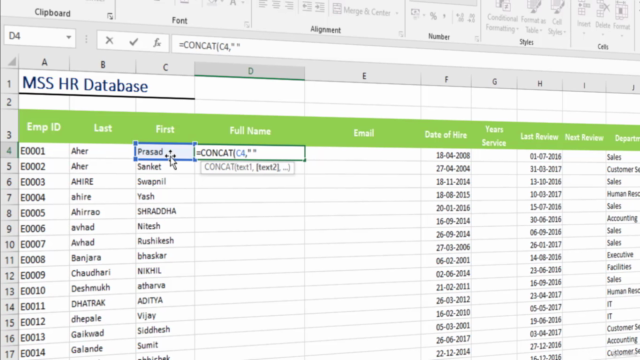The height and width of the screenshot is (360, 640).
Task: Expand Merge & Center dropdown arrow
Action: coord(397,13)
